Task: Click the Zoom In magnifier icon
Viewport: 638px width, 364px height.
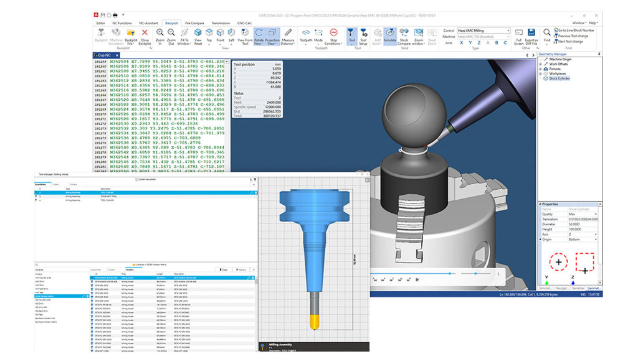Action: [x=159, y=34]
